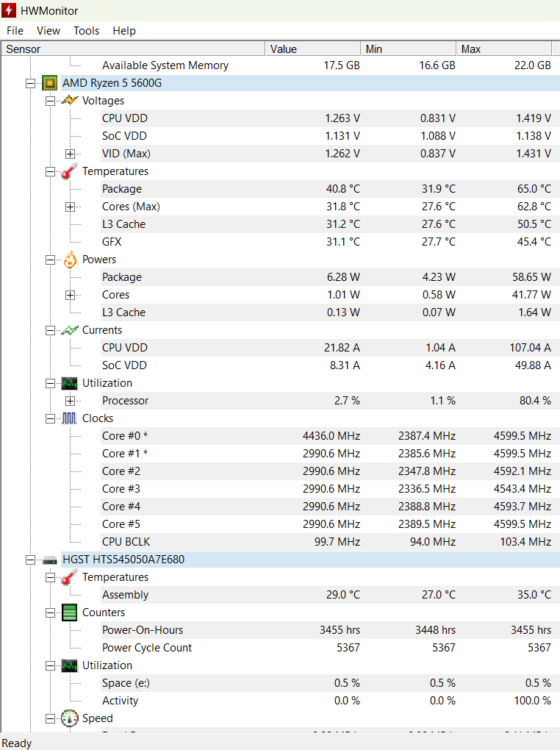Select the Power Cycle Count row
Image resolution: width=560 pixels, height=750 pixels.
329,648
